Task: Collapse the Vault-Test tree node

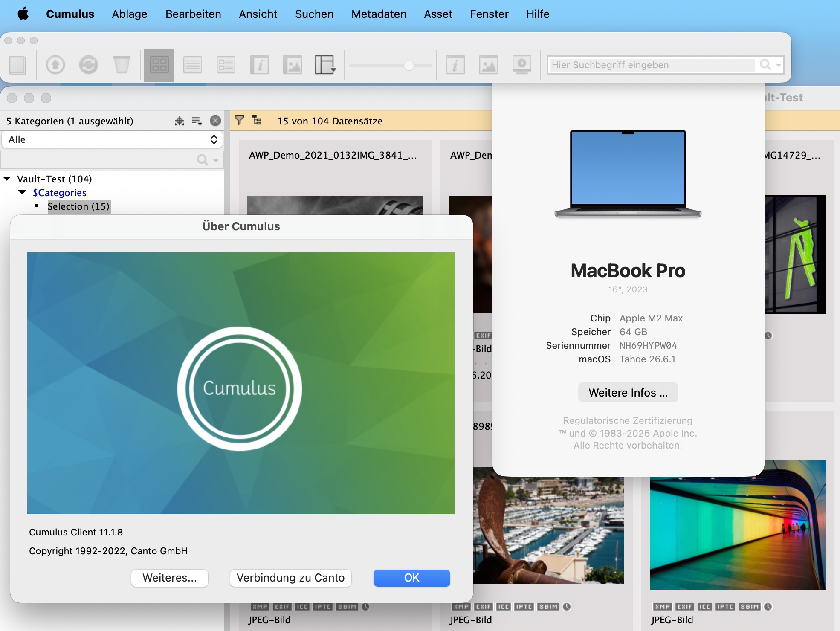Action: point(7,179)
